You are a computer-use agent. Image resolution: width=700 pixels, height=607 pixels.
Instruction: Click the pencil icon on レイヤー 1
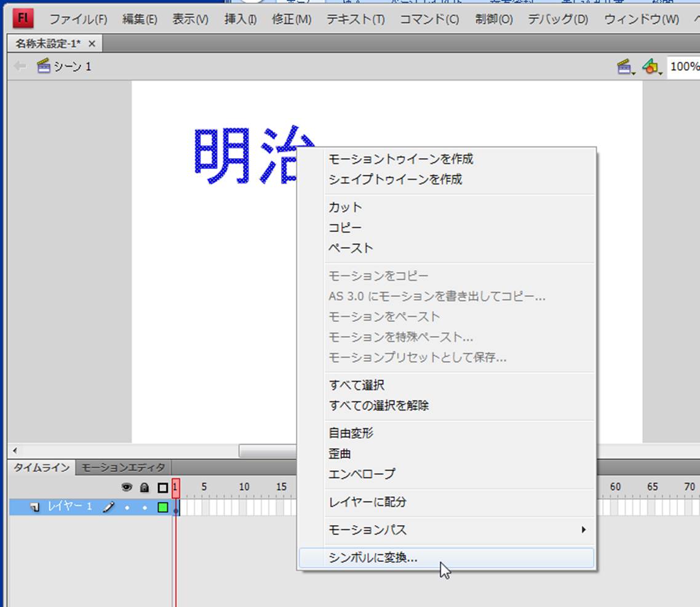[x=109, y=507]
